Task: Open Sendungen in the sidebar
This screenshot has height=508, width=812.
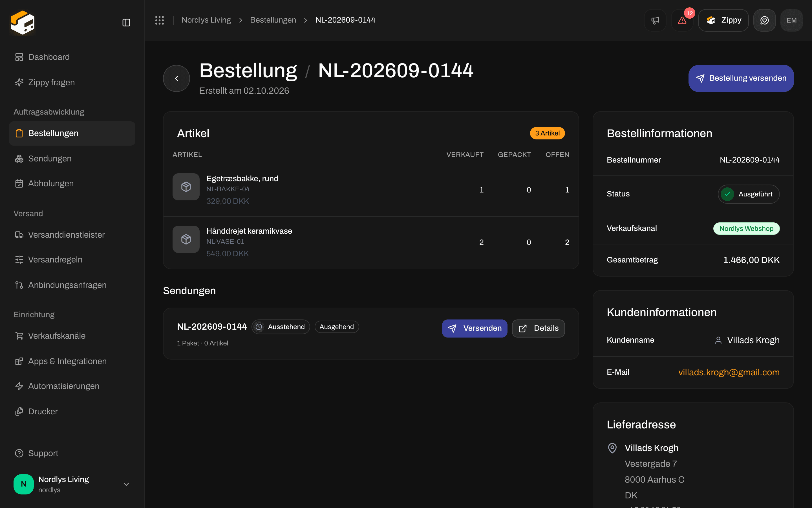Action: pyautogui.click(x=72, y=159)
